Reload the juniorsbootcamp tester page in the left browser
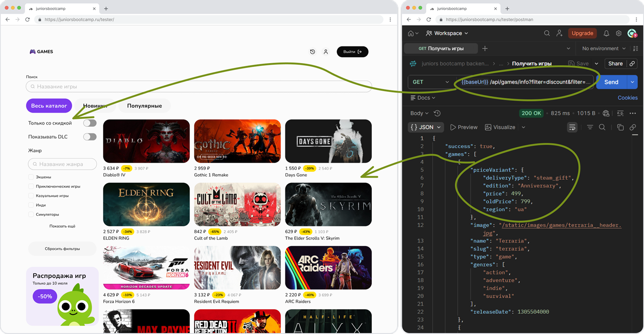Viewport: 644px width, 334px height. point(28,19)
